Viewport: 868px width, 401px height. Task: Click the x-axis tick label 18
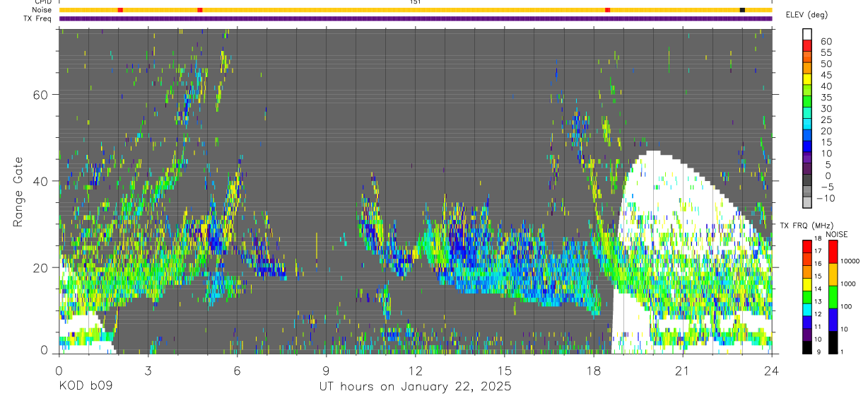click(x=594, y=370)
